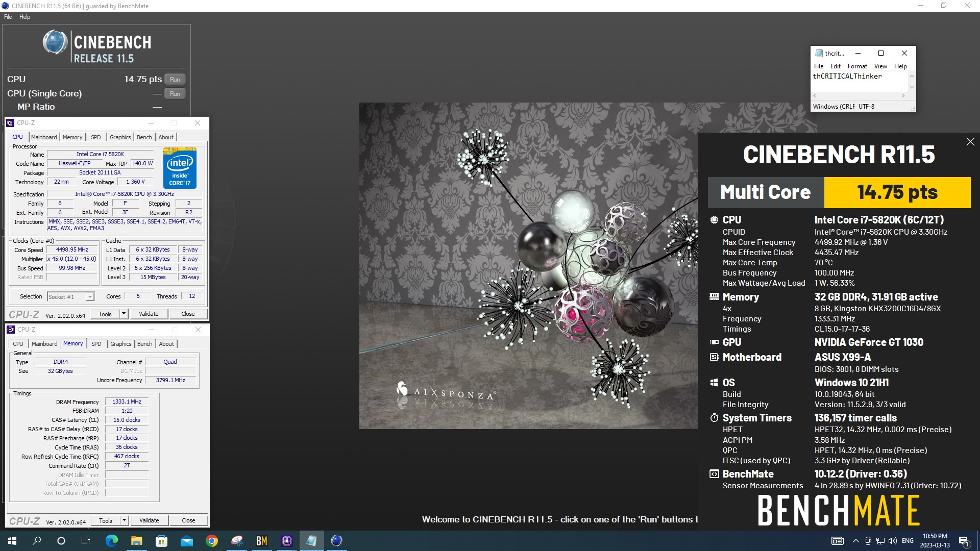Click Tools button in upper CPU-Z
Viewport: 980px width, 551px height.
point(105,314)
